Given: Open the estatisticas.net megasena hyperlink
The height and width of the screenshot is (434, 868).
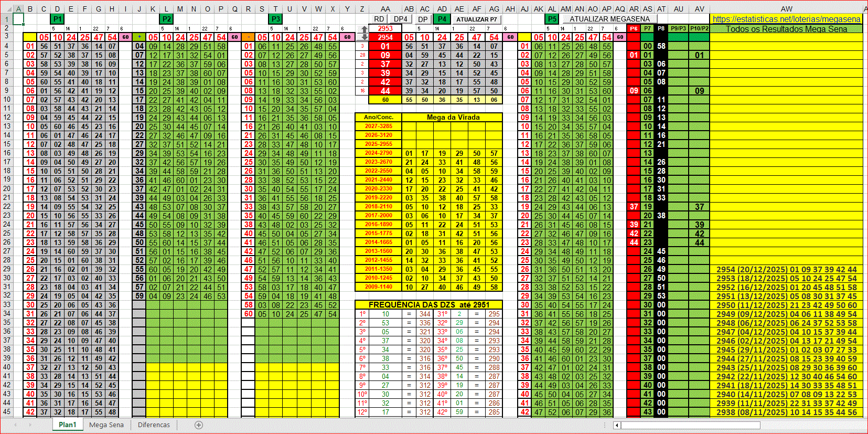Looking at the screenshot, I should click(x=786, y=19).
